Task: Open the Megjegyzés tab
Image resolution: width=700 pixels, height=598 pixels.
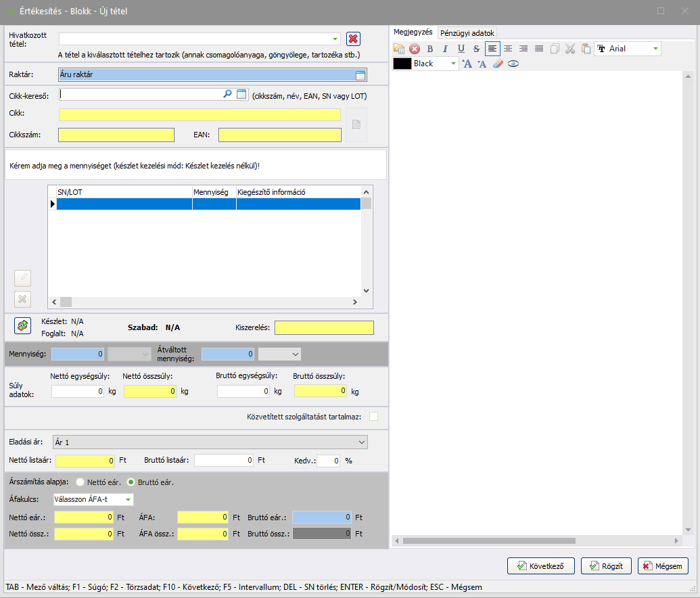Action: coord(413,32)
